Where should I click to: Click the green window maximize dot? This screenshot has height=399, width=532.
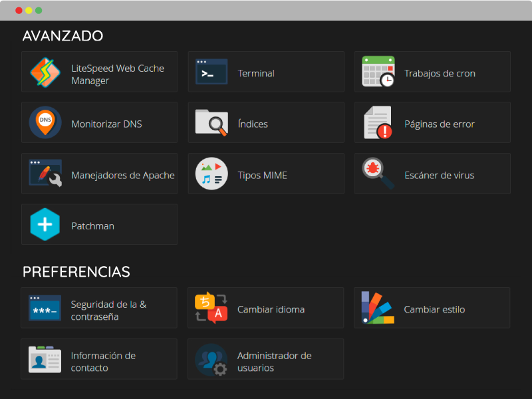tap(39, 11)
